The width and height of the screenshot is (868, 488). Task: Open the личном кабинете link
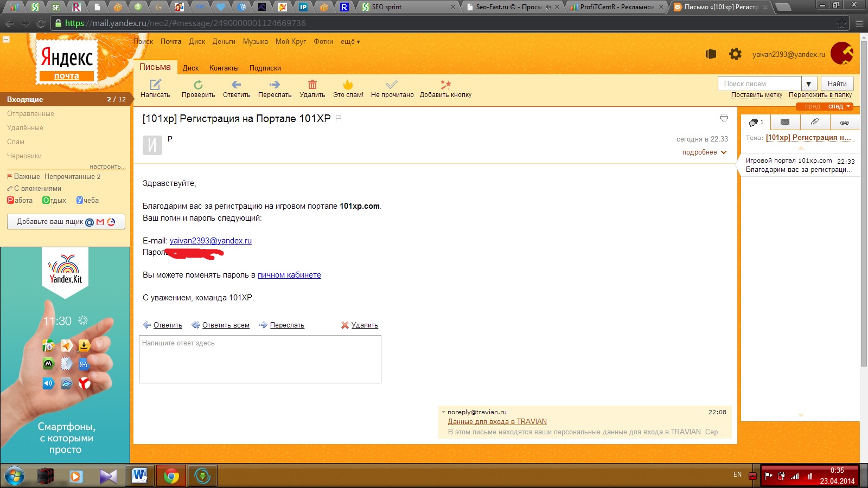coord(289,275)
